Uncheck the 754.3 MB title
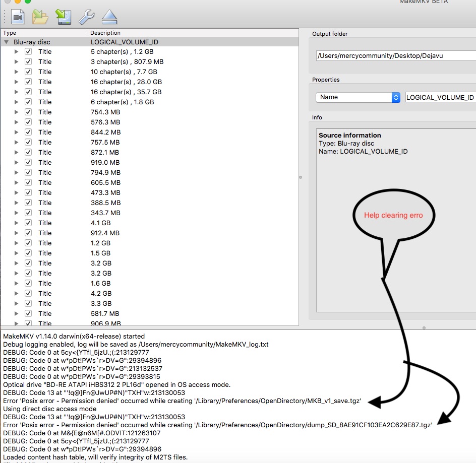The height and width of the screenshot is (463, 476). [28, 112]
